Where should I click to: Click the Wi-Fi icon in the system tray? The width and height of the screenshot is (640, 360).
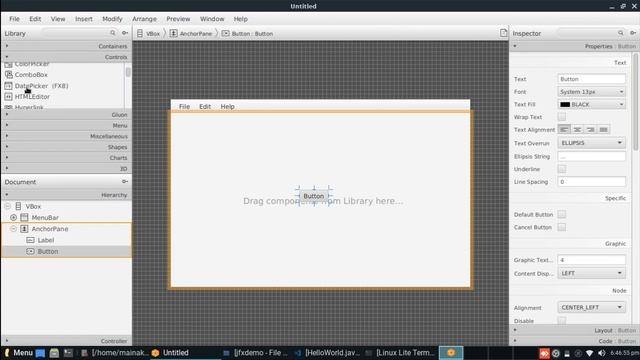coord(589,353)
